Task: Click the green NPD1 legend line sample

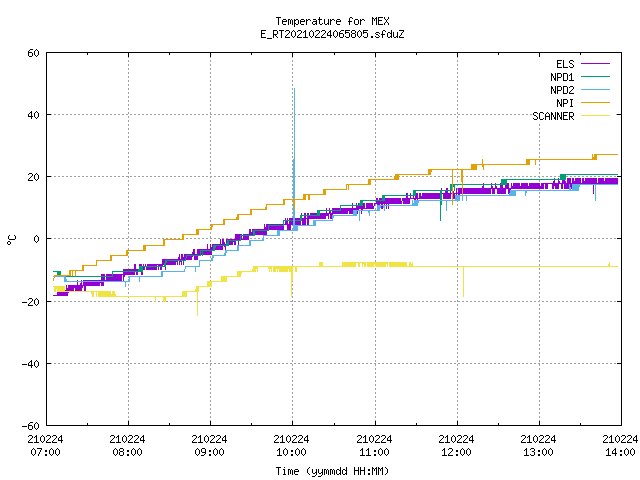Action: [x=595, y=77]
